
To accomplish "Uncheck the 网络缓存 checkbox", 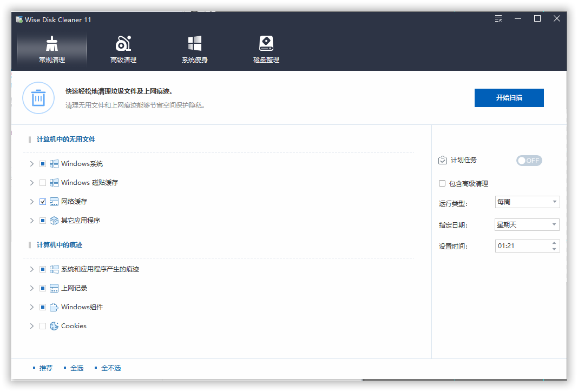I will pos(43,202).
